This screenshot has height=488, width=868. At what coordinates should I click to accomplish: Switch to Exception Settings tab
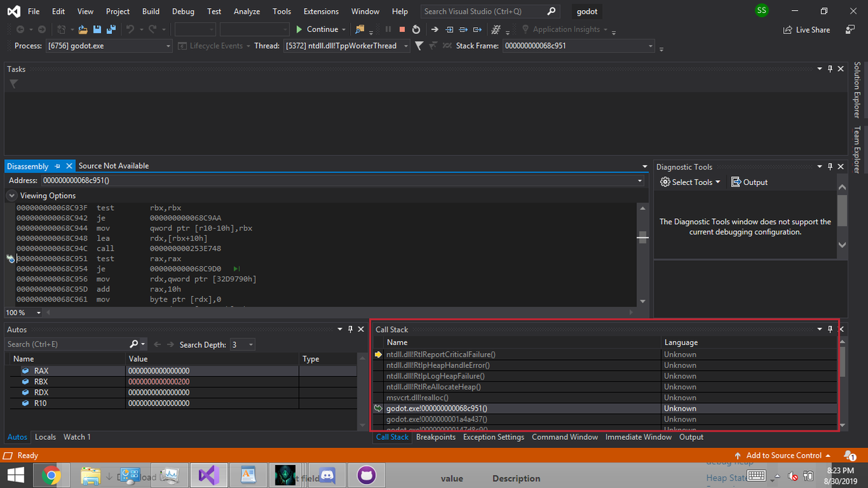pyautogui.click(x=494, y=437)
